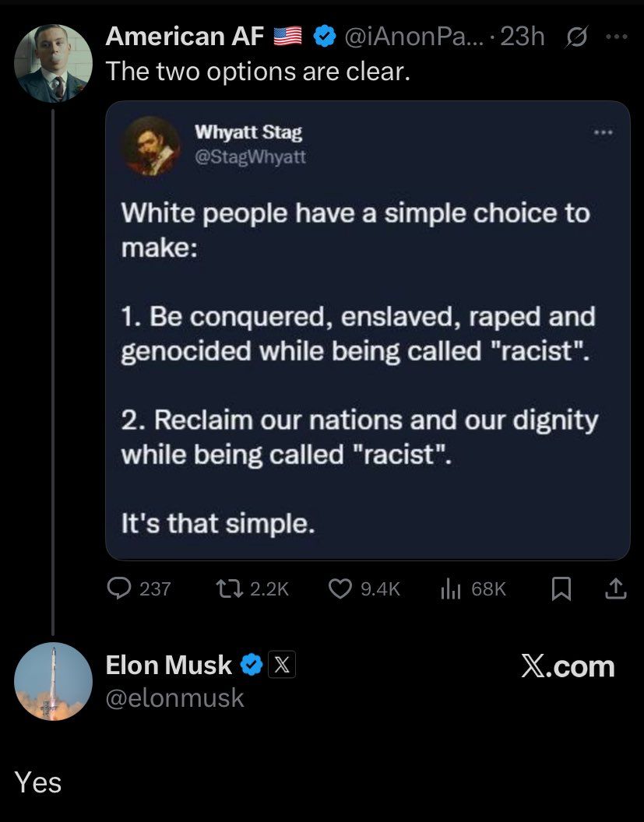The height and width of the screenshot is (822, 644).
Task: Open the share icon on the tweet
Action: click(x=615, y=588)
